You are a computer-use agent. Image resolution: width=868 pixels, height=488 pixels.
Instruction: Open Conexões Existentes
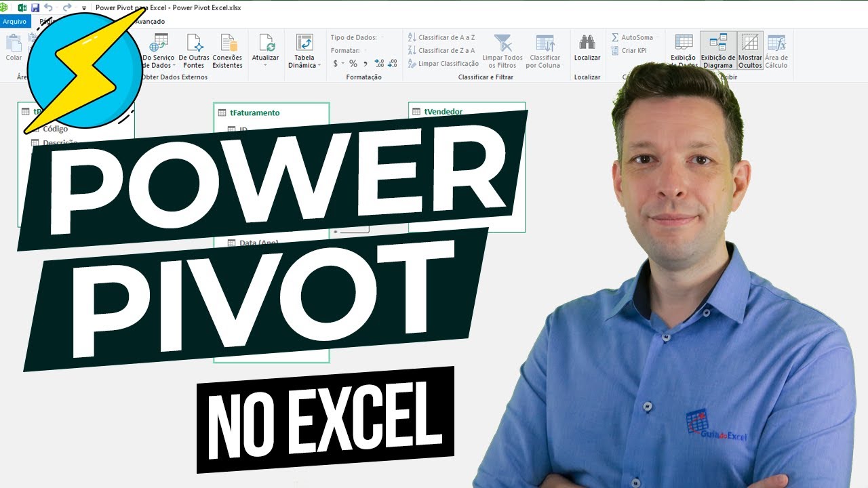click(x=228, y=52)
